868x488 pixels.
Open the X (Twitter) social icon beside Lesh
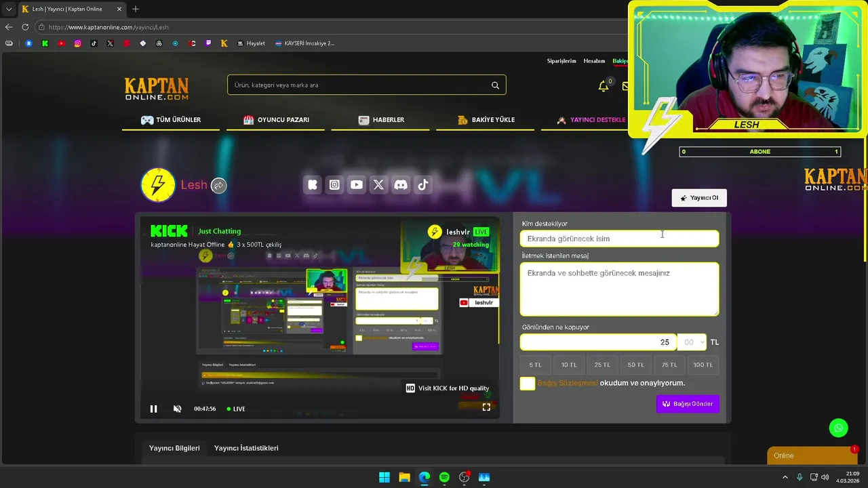tap(378, 184)
